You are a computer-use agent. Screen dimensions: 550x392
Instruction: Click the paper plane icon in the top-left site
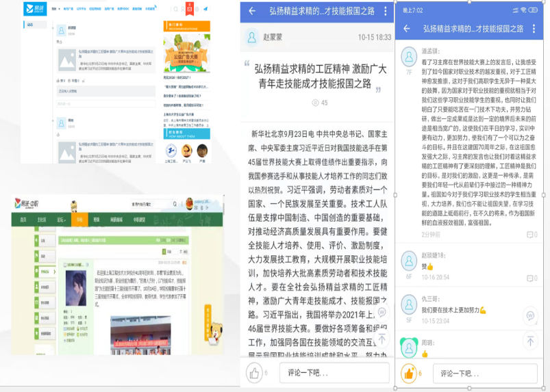[x=205, y=10]
